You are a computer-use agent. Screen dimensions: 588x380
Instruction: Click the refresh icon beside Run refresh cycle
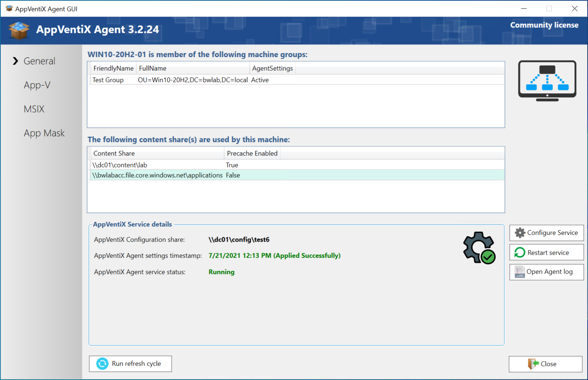(x=101, y=364)
